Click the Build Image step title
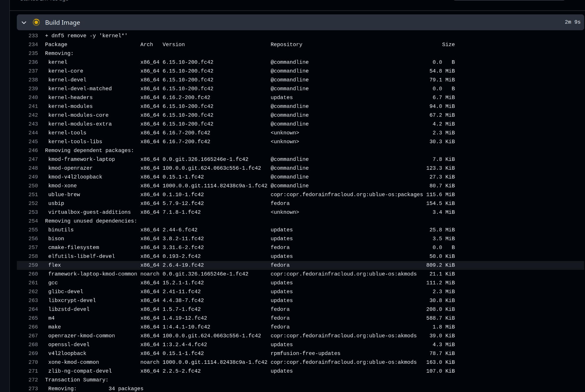 click(x=62, y=23)
